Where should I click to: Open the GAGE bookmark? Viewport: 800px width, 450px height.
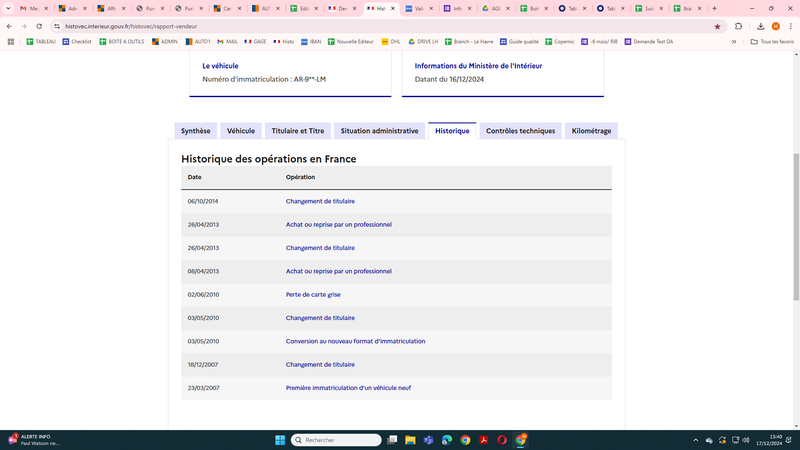coord(256,42)
